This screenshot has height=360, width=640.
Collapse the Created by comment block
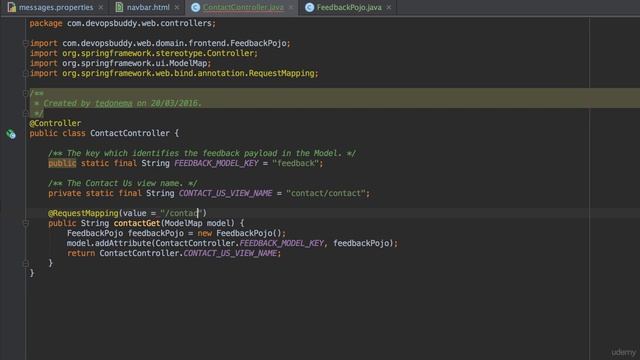pyautogui.click(x=25, y=93)
